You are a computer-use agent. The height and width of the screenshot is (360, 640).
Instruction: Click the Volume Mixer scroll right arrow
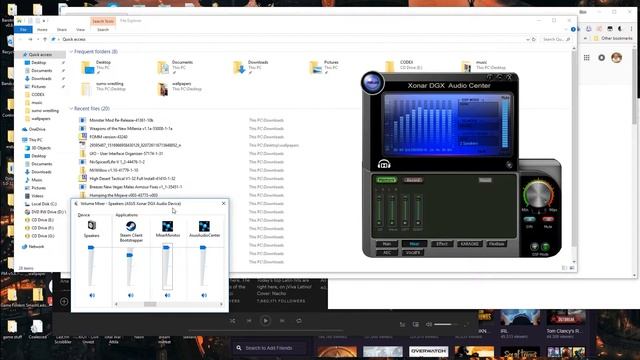click(x=221, y=304)
